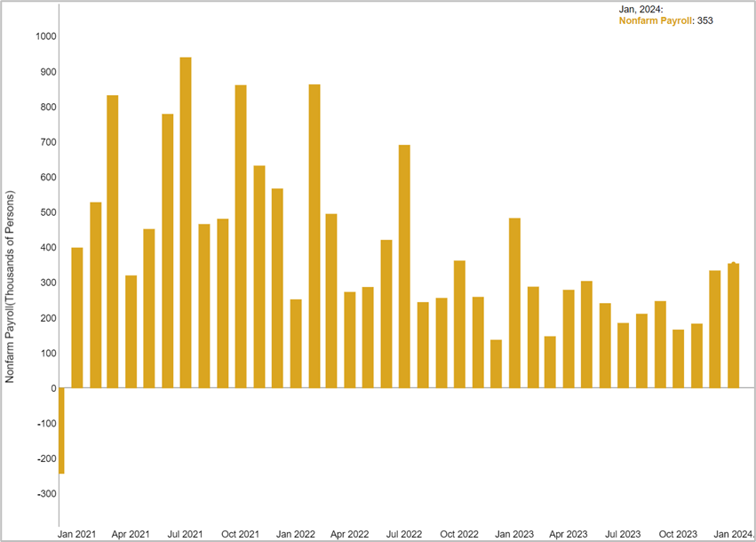Click the 'Jul 2021' x-axis label
This screenshot has height=542, width=756.
[x=185, y=534]
